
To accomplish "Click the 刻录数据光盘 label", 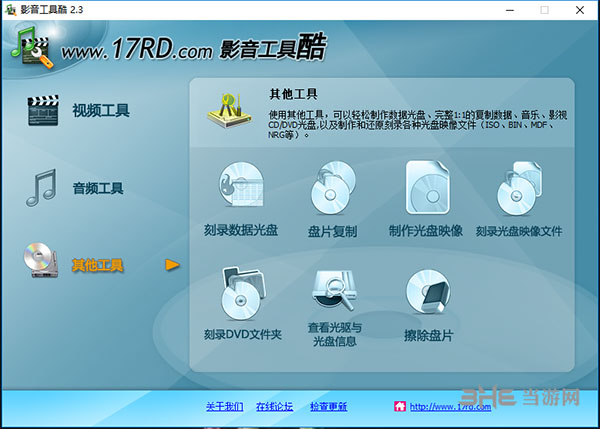I will [x=241, y=230].
